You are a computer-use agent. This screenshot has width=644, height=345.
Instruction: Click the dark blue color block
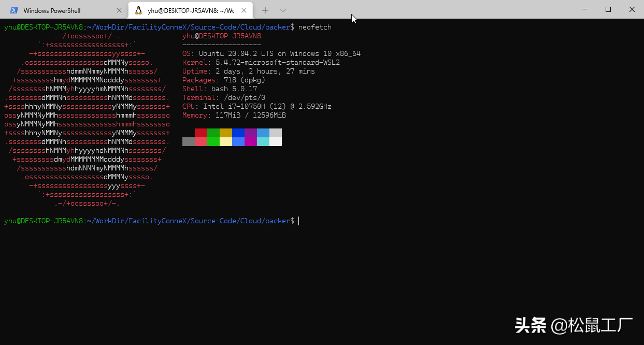click(238, 133)
